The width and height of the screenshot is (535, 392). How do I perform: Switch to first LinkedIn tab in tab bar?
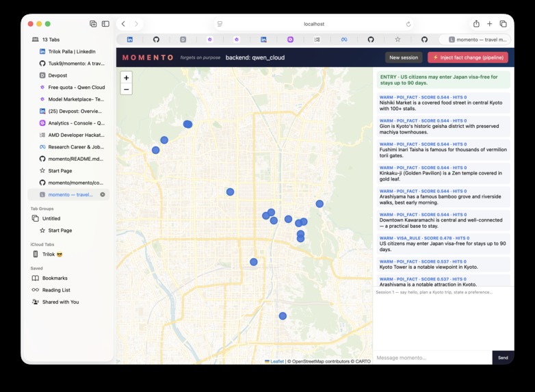pos(130,40)
